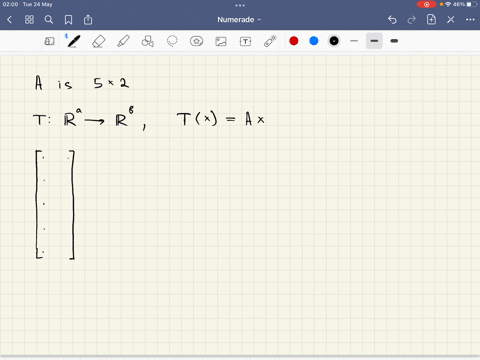
Task: Open the more options menu
Action: pos(470,20)
